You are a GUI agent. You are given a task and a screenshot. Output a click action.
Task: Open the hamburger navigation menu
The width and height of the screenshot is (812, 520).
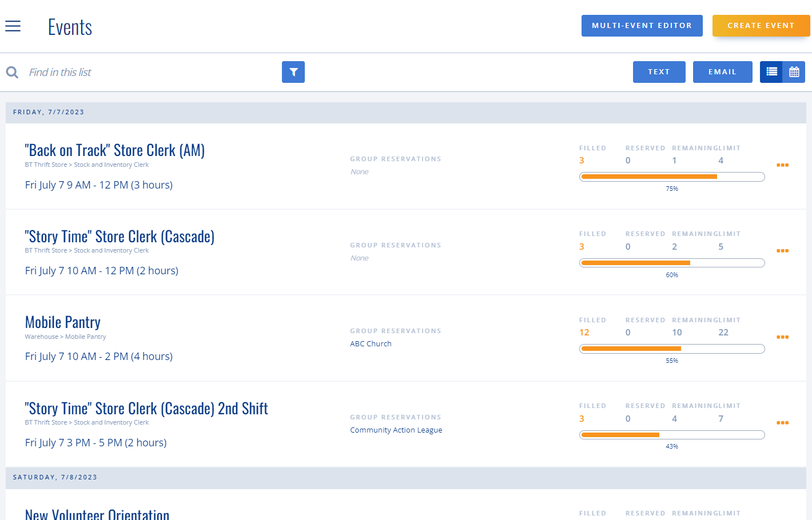coord(13,26)
